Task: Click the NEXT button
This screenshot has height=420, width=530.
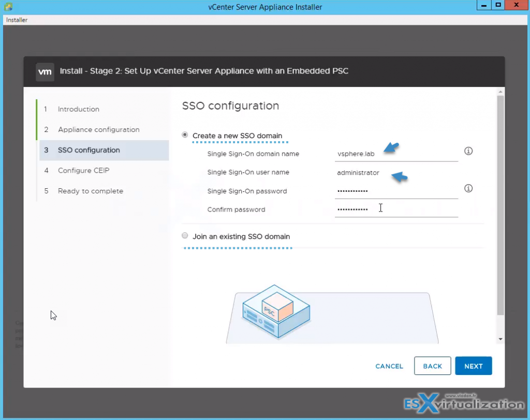Action: point(473,366)
